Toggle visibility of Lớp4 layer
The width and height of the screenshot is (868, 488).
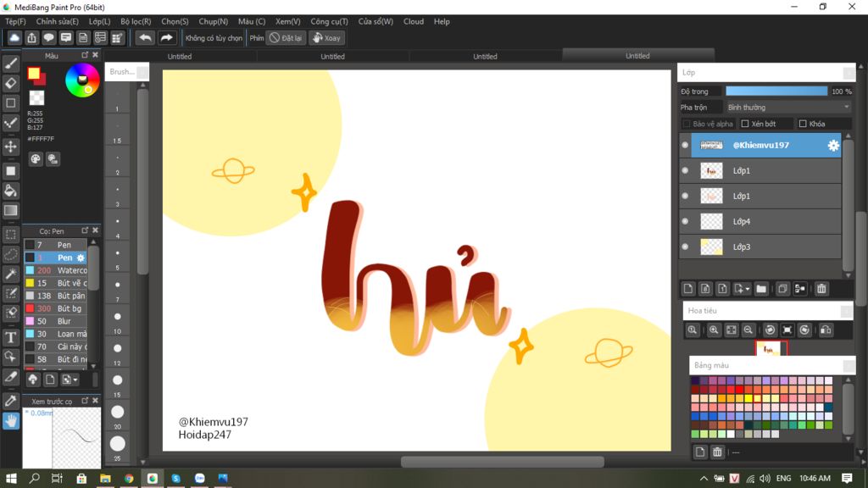point(685,221)
